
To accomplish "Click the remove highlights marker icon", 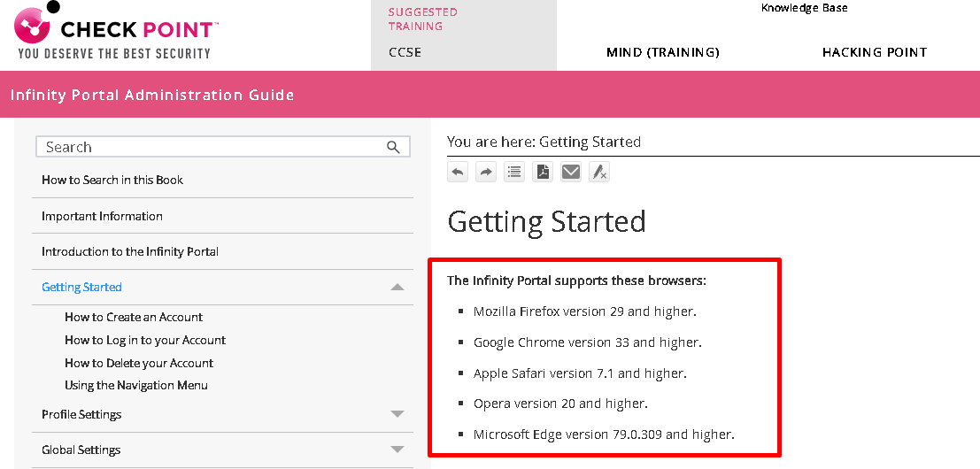I will [x=599, y=172].
